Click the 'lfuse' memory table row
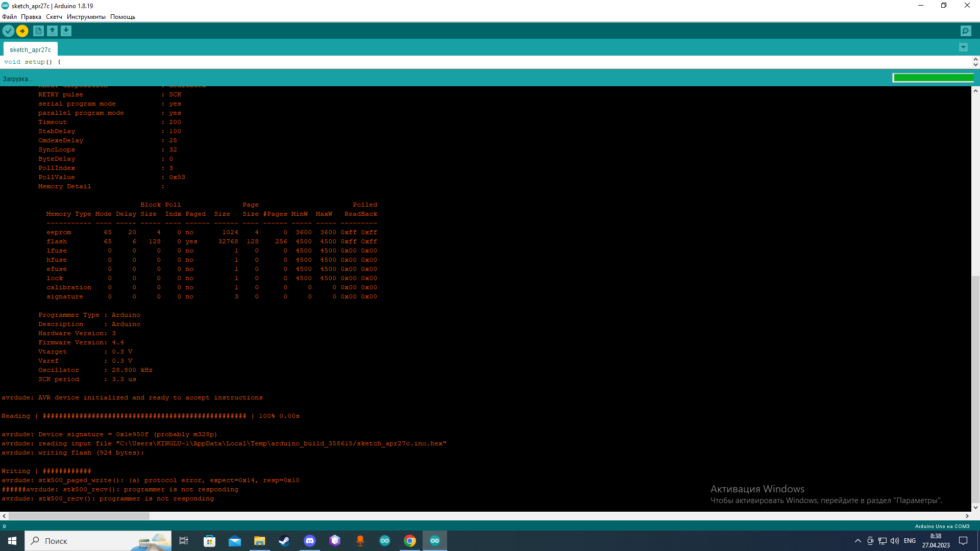 [212, 251]
